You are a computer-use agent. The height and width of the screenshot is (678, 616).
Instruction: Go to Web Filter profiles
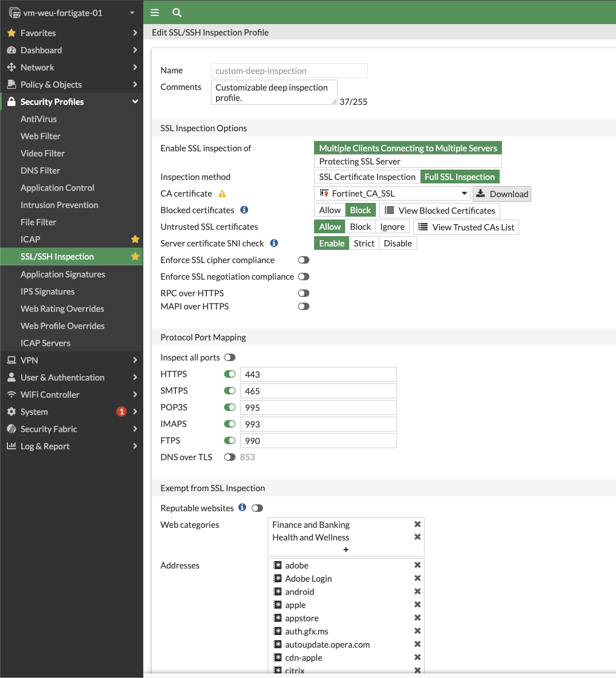point(41,136)
